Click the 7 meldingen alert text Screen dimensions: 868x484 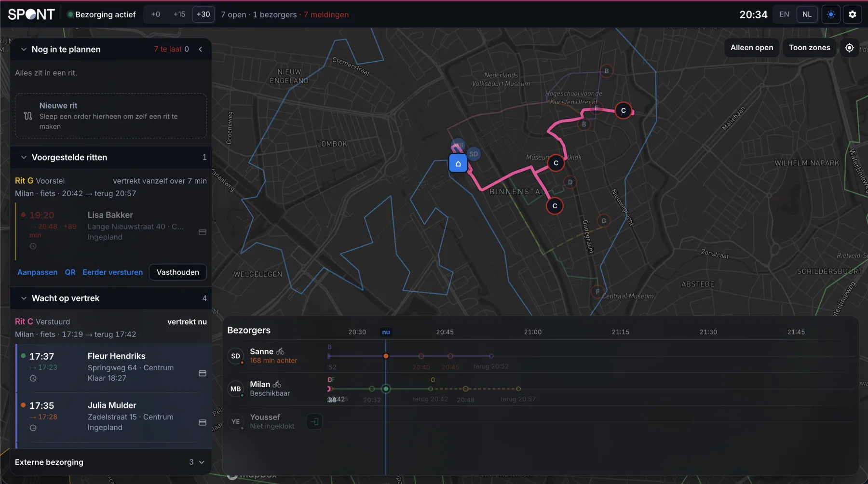click(x=326, y=15)
